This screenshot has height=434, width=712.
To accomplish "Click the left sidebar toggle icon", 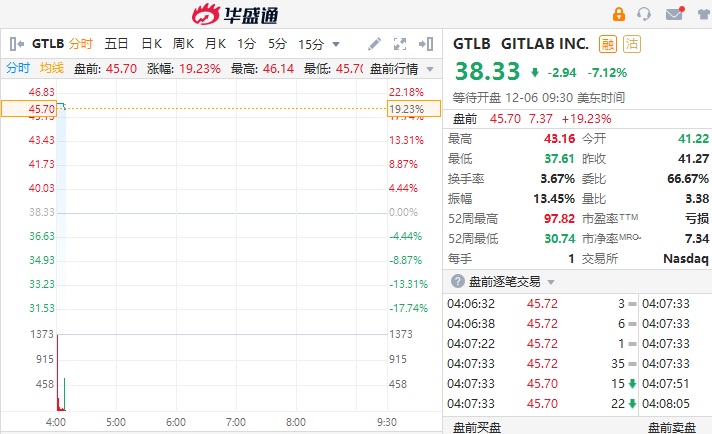I will coord(16,44).
